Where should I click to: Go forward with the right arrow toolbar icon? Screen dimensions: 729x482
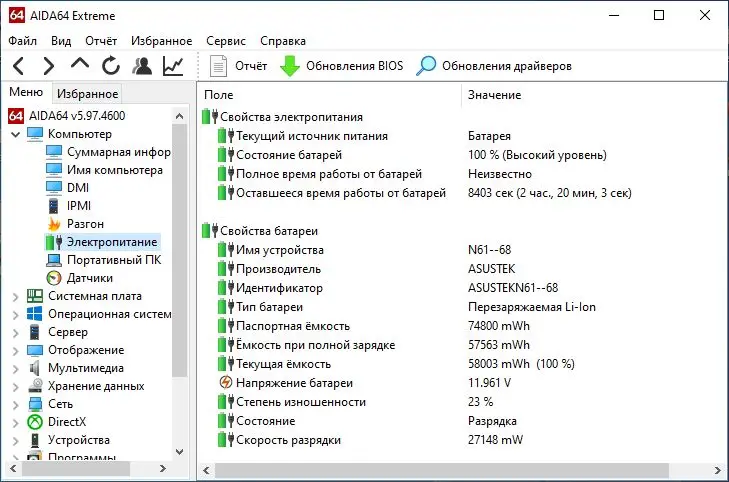48,66
